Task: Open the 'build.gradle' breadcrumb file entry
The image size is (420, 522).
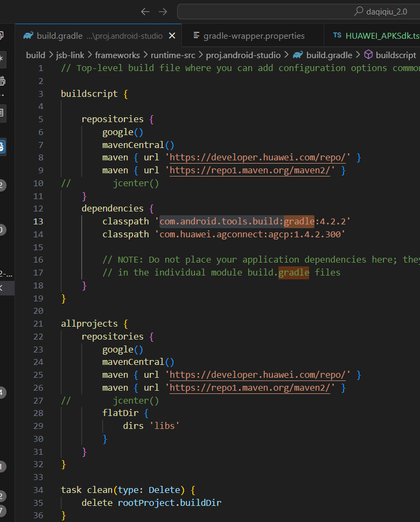Action: click(329, 55)
